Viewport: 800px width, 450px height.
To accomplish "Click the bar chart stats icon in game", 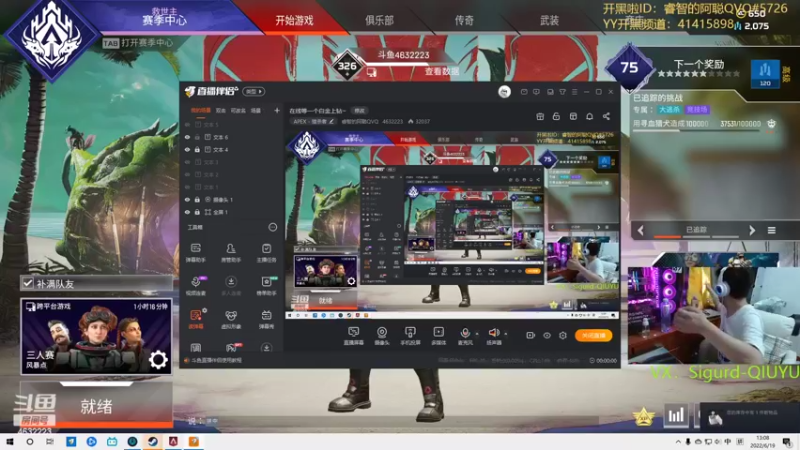I will (x=676, y=416).
